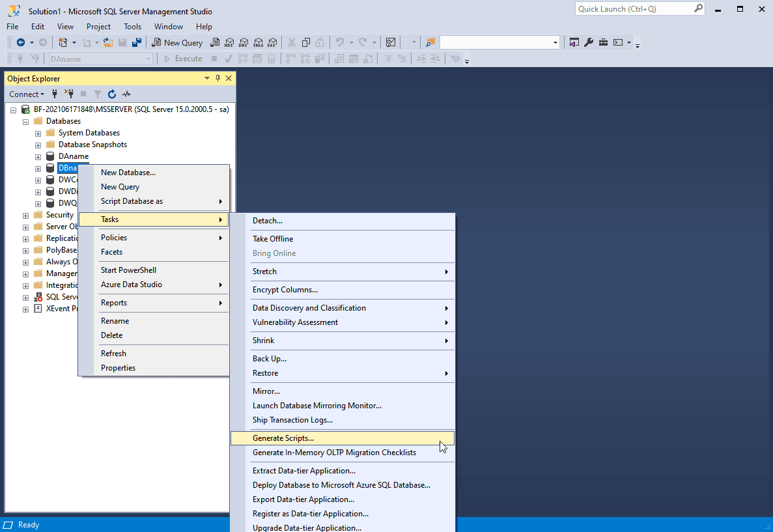Select System Databases folder in tree

[89, 133]
